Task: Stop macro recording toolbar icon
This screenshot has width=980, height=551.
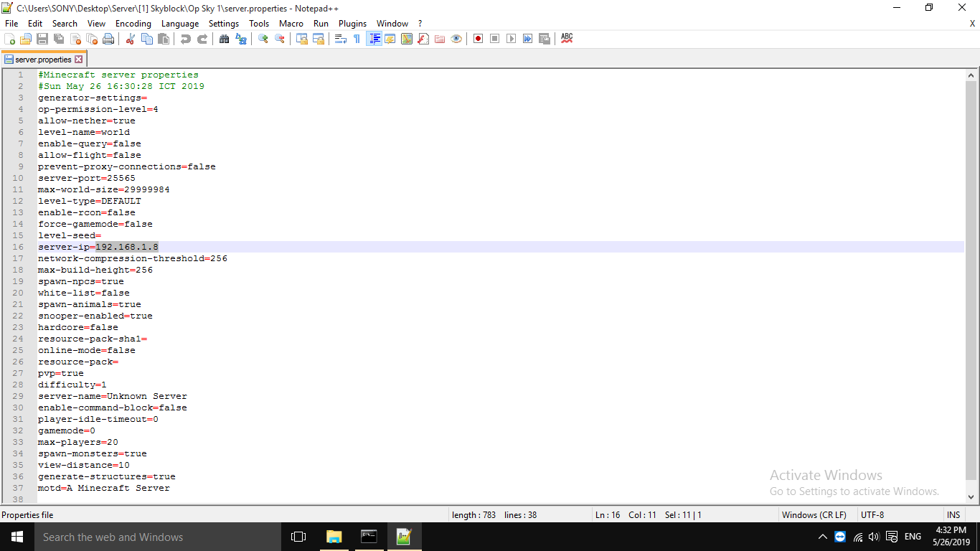Action: (495, 39)
